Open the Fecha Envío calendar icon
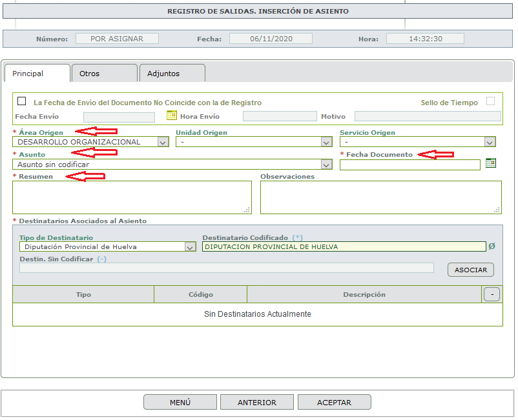Image resolution: width=518 pixels, height=420 pixels. pyautogui.click(x=171, y=115)
